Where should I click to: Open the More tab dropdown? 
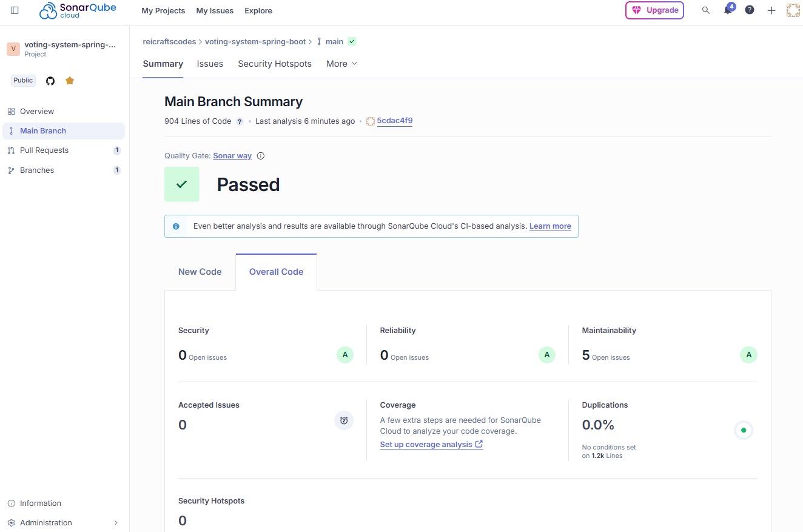click(341, 63)
